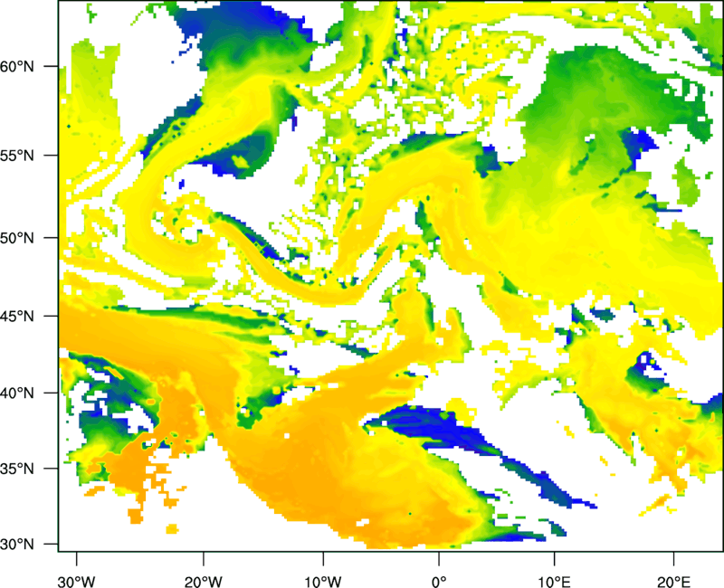The height and width of the screenshot is (588, 724).
Task: Click the 20°W longitude label
Action: coord(203,582)
